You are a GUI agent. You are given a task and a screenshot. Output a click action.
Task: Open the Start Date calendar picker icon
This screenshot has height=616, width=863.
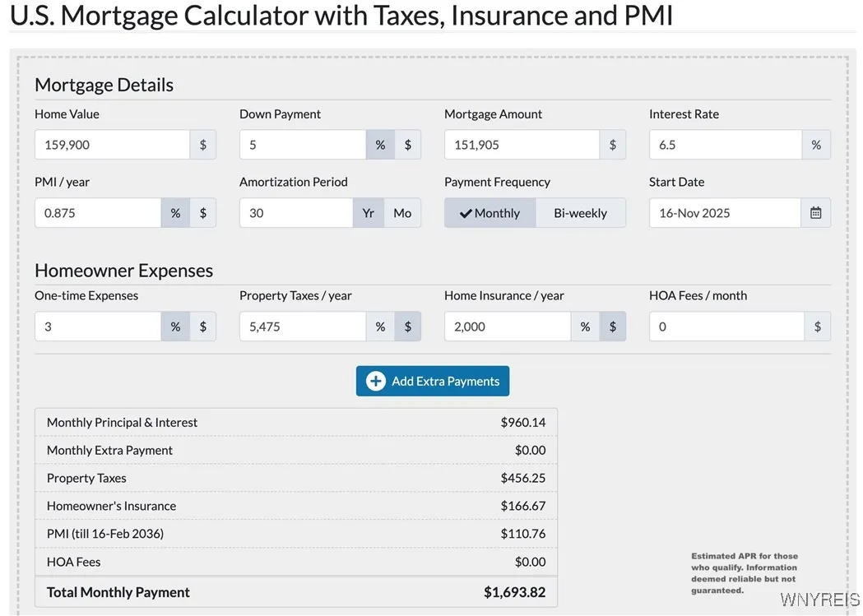tap(815, 213)
